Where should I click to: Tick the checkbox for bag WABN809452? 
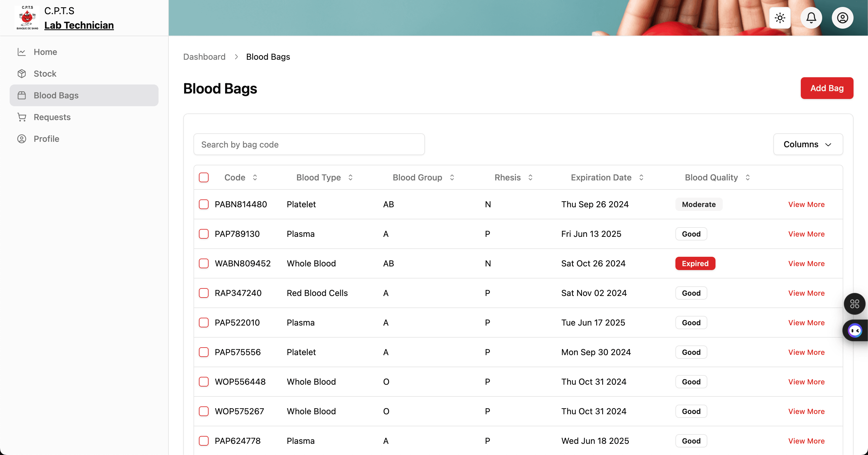pos(203,263)
